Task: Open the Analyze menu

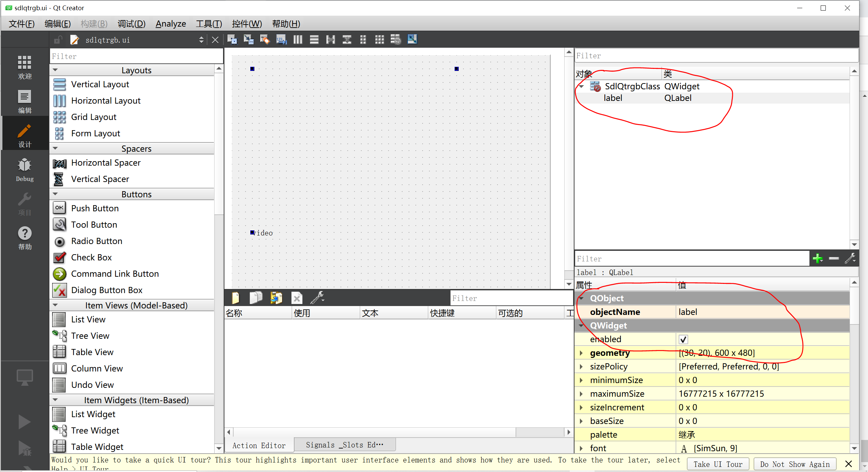Action: coord(171,24)
